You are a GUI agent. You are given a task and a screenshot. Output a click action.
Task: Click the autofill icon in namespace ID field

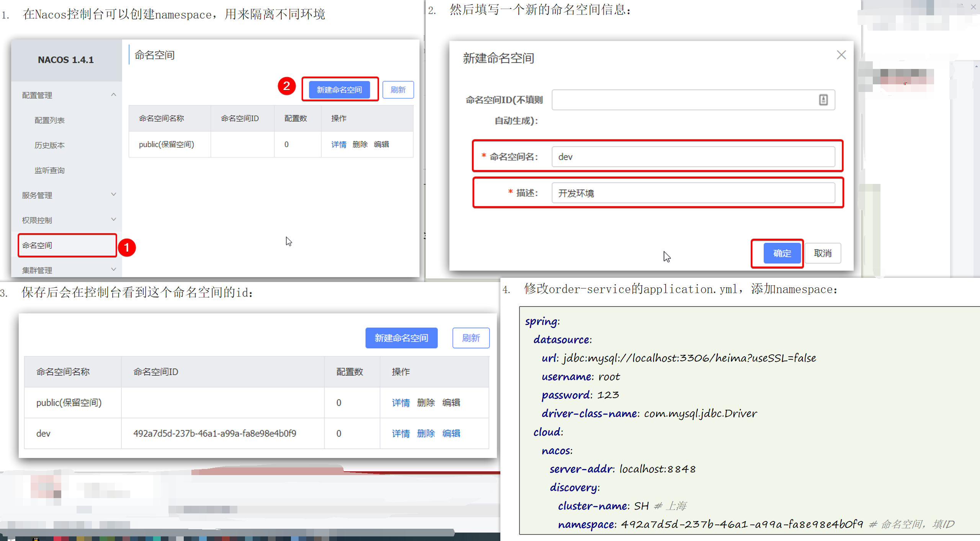click(823, 100)
